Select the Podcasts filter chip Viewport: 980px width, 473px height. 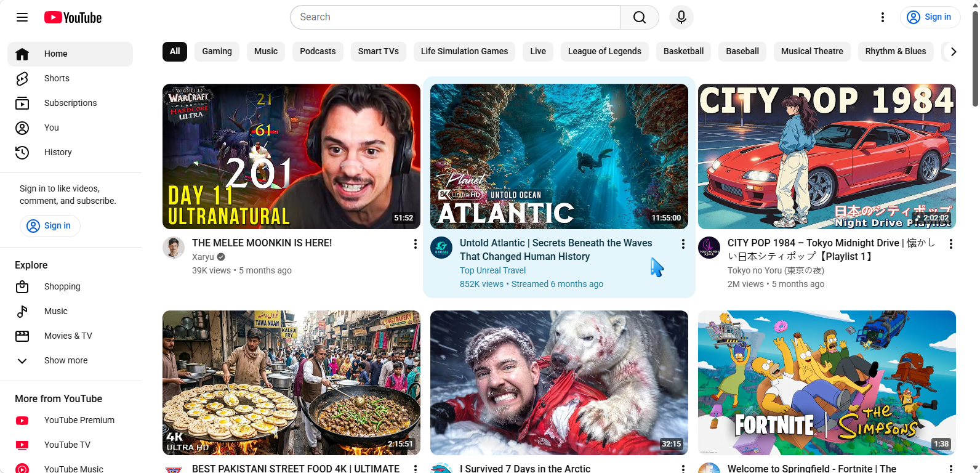tap(318, 51)
